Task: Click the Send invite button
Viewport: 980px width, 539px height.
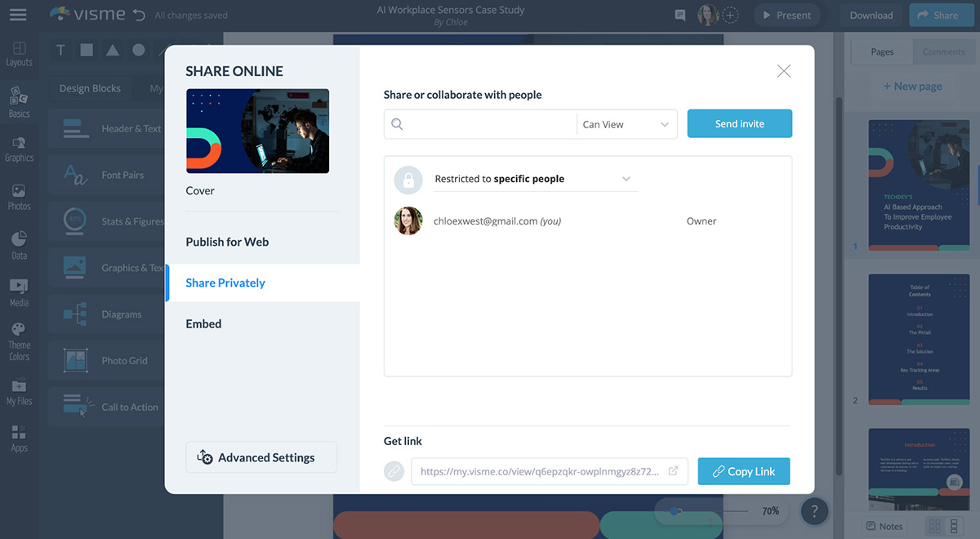Action: [x=739, y=123]
